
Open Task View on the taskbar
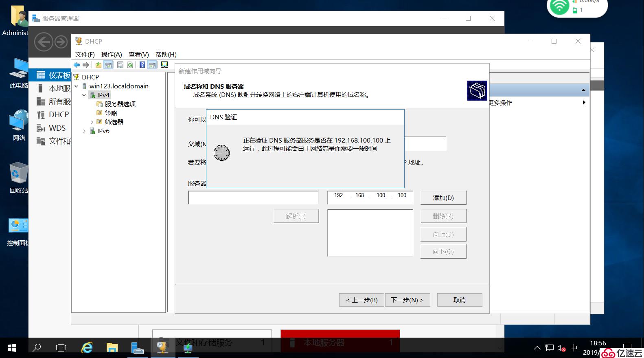click(61, 348)
